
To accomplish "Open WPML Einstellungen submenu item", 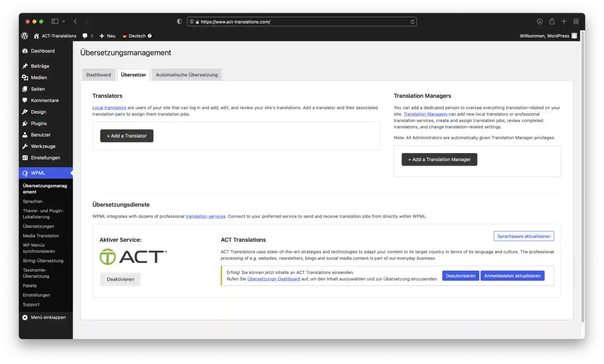I will point(37,295).
